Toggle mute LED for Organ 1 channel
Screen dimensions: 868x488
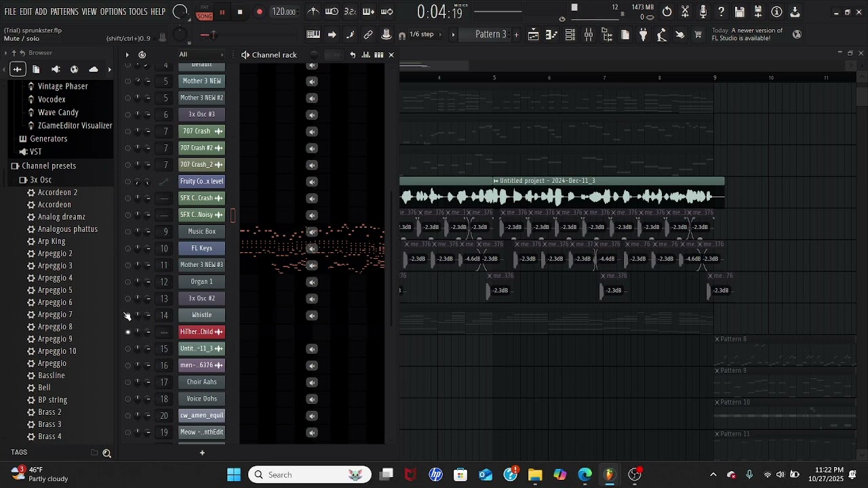point(127,282)
